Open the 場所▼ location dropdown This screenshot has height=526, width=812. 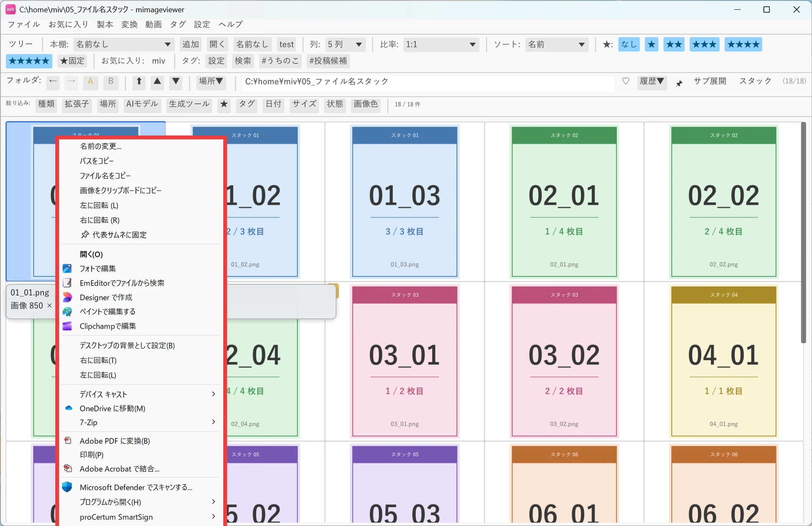(211, 82)
